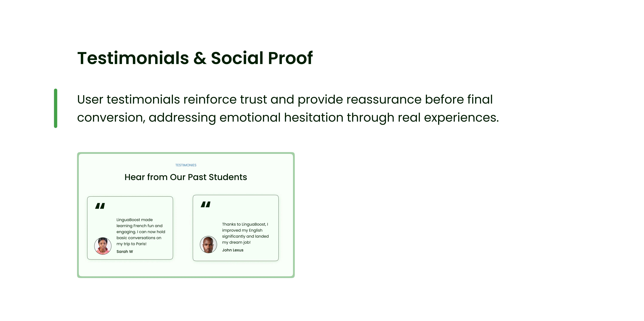Click John Lexus's circular avatar photo

pos(208,244)
